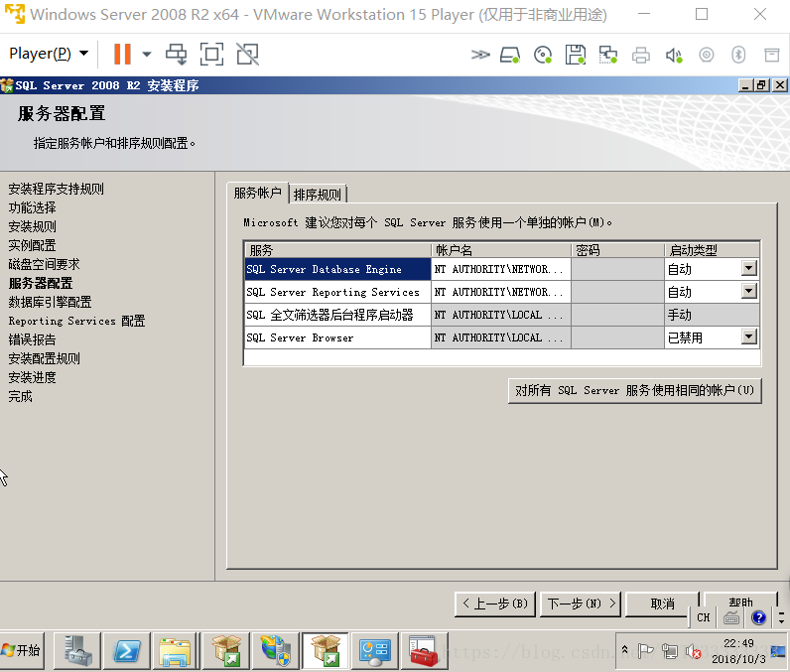The width and height of the screenshot is (790, 672).
Task: Click Reporting Services account name cell
Action: [x=501, y=292]
